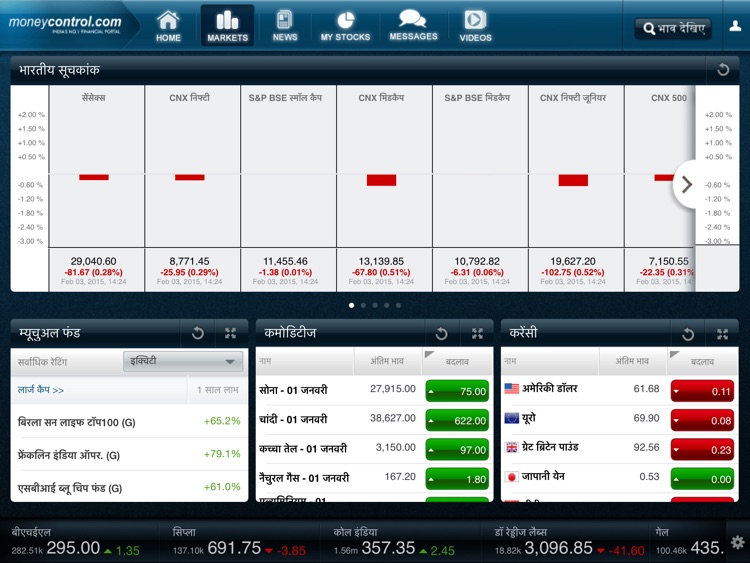The image size is (750, 563).
Task: Open CNX निफ्टी जूनियर index column
Action: click(x=576, y=188)
